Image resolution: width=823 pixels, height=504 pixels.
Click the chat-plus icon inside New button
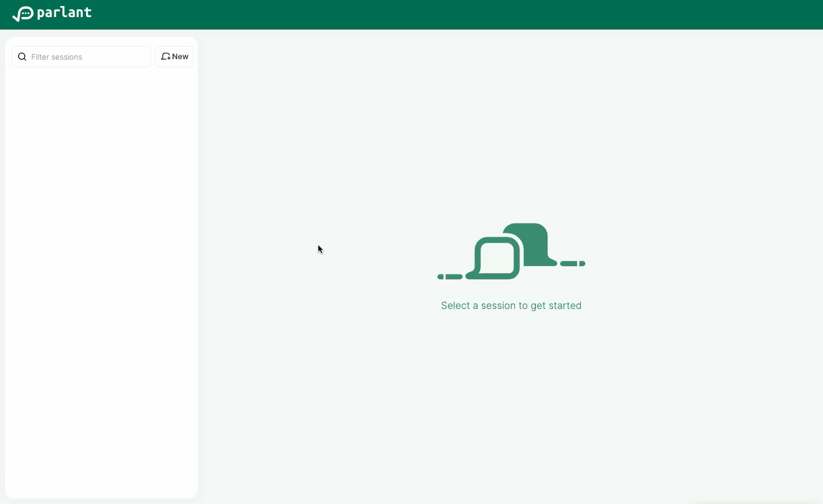coord(165,56)
